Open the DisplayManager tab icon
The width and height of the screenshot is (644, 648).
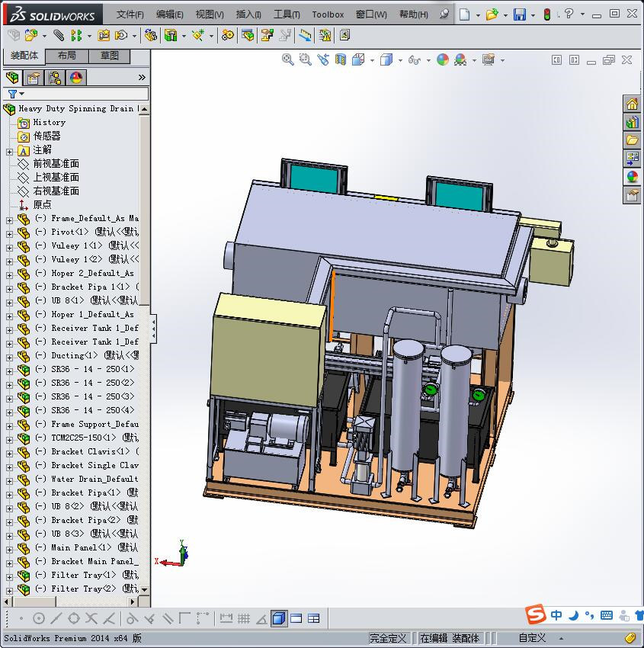tap(76, 78)
